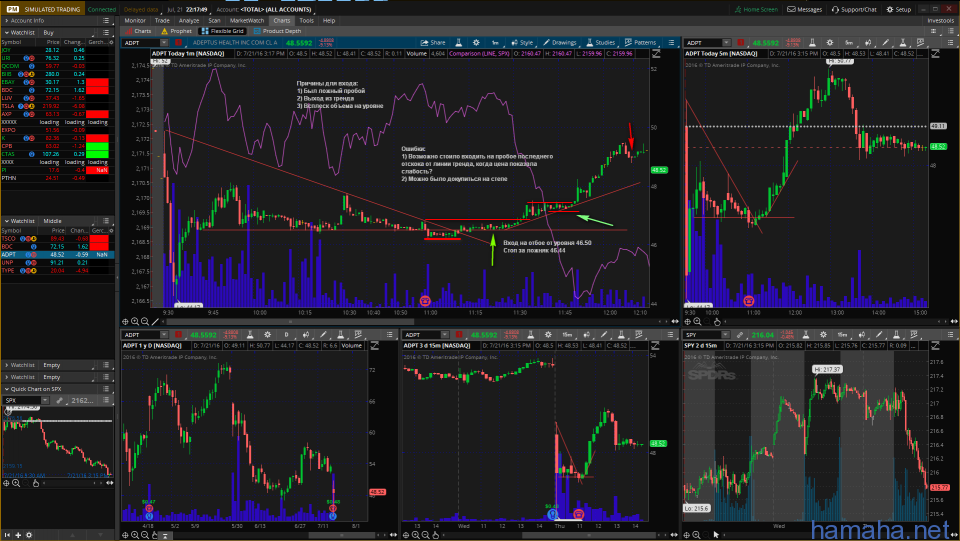Open the Style menu on main chart
This screenshot has height=541, width=960.
522,42
